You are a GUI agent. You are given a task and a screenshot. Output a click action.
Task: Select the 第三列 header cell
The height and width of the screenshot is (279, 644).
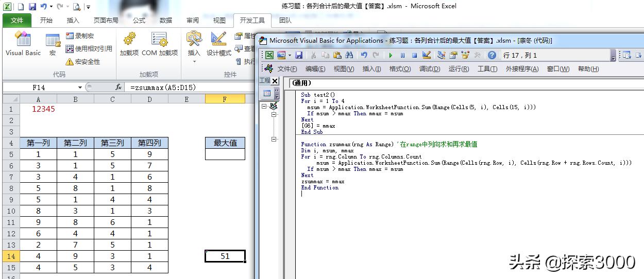[112, 143]
